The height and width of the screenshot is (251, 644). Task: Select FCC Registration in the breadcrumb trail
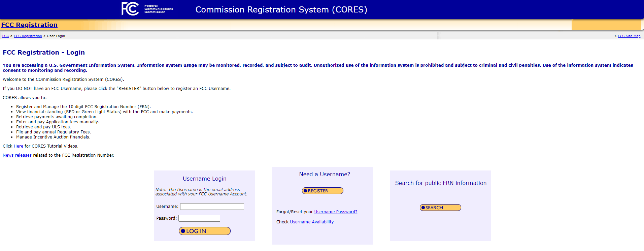coord(28,36)
